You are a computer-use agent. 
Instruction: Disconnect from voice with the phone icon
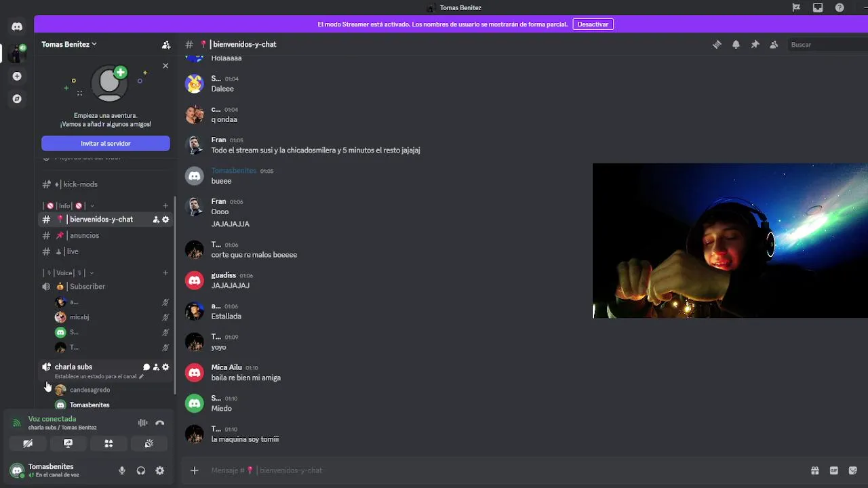(x=160, y=423)
